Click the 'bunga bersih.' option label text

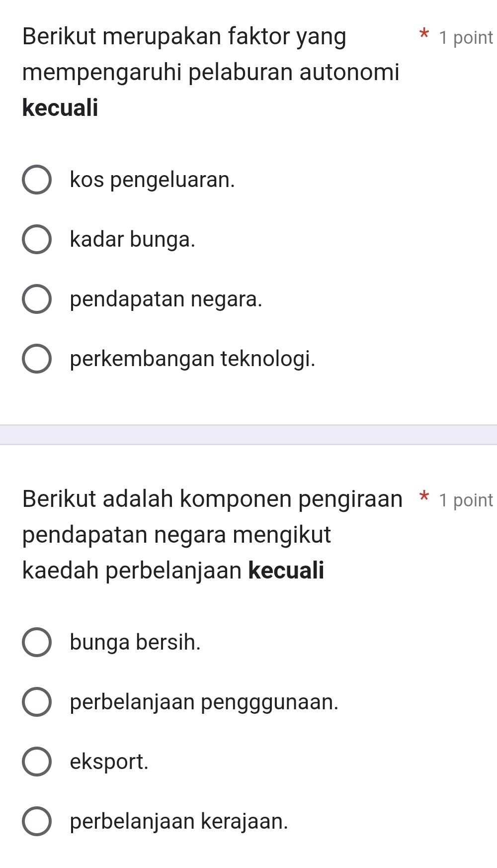coord(135,642)
